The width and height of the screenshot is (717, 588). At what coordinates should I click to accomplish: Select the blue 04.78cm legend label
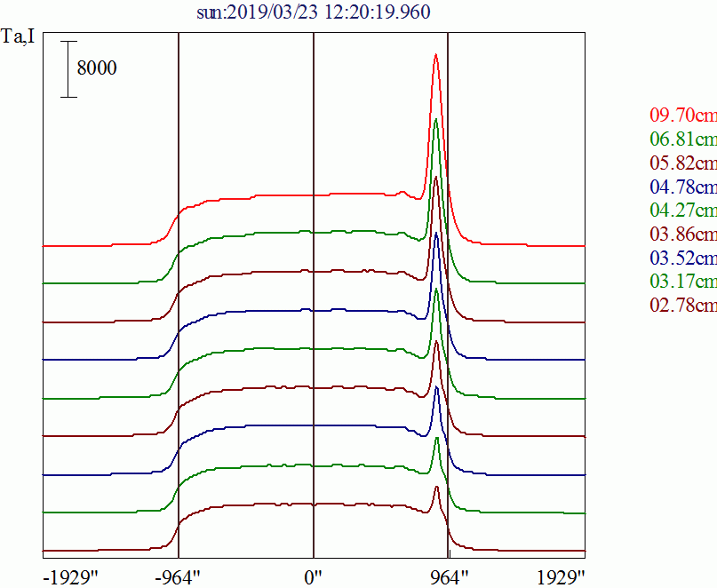point(682,187)
